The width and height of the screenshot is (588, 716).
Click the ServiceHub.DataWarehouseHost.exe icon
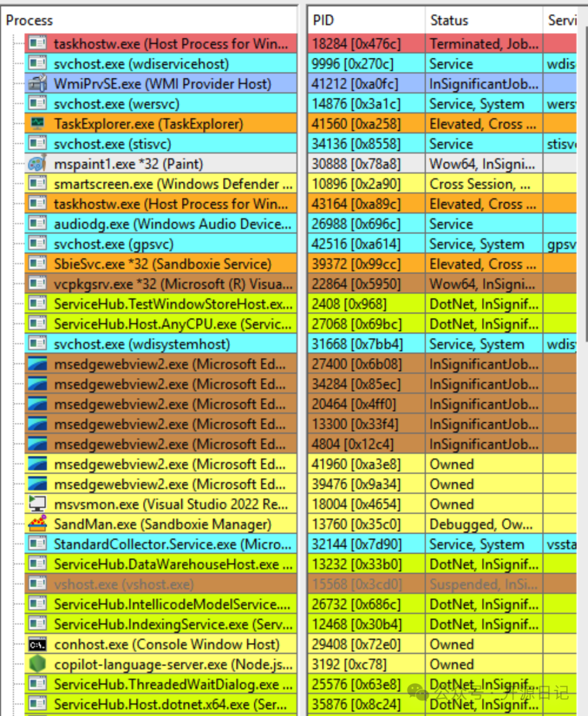[x=38, y=564]
